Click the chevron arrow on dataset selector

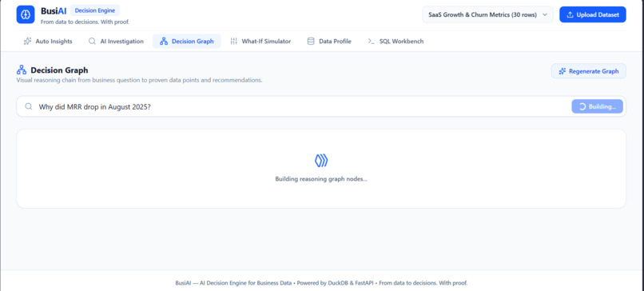[x=545, y=14]
